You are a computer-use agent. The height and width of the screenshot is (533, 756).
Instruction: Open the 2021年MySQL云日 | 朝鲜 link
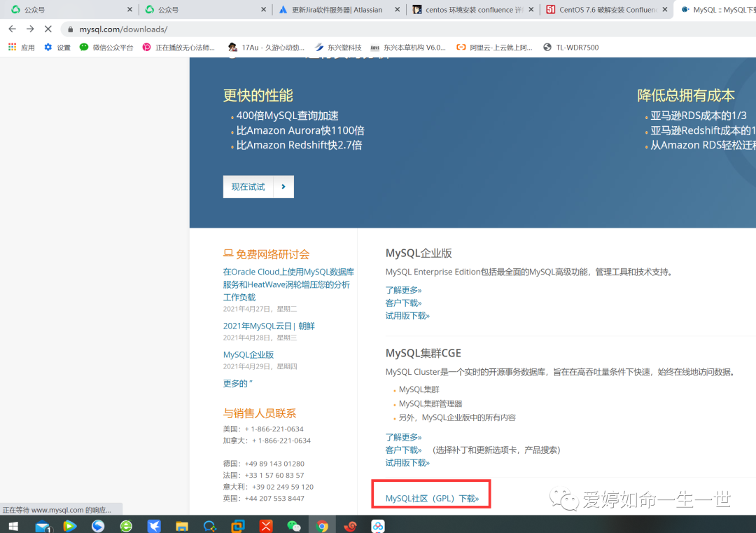point(269,326)
